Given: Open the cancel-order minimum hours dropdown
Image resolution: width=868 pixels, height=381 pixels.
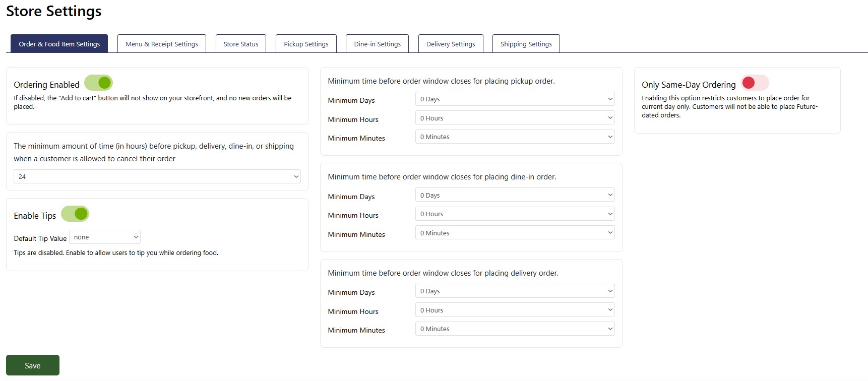Looking at the screenshot, I should (x=157, y=177).
